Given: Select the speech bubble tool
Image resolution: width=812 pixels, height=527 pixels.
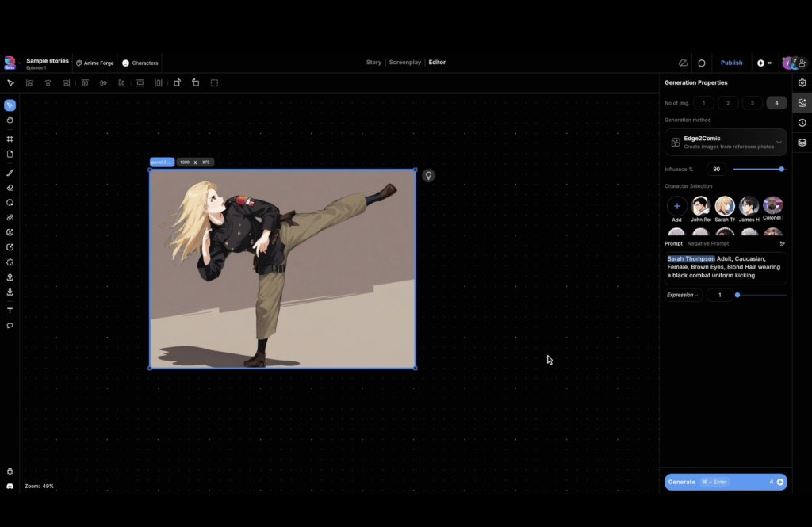Looking at the screenshot, I should [x=10, y=326].
